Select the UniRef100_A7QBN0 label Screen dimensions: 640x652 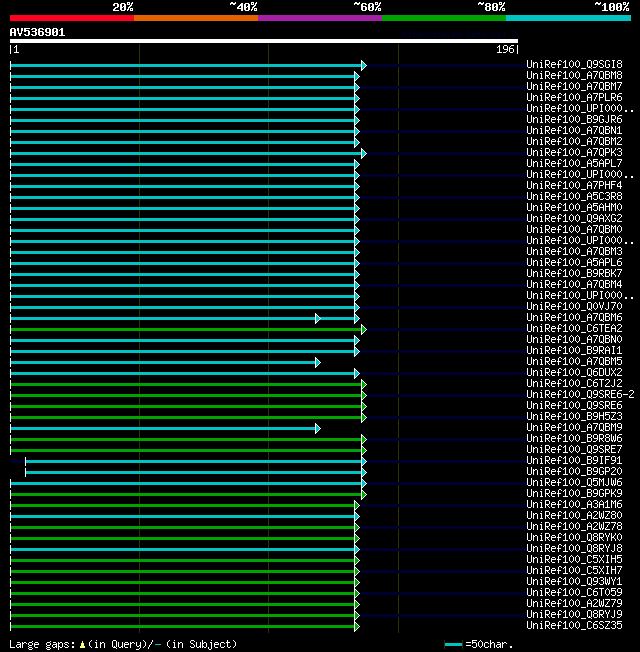point(574,339)
